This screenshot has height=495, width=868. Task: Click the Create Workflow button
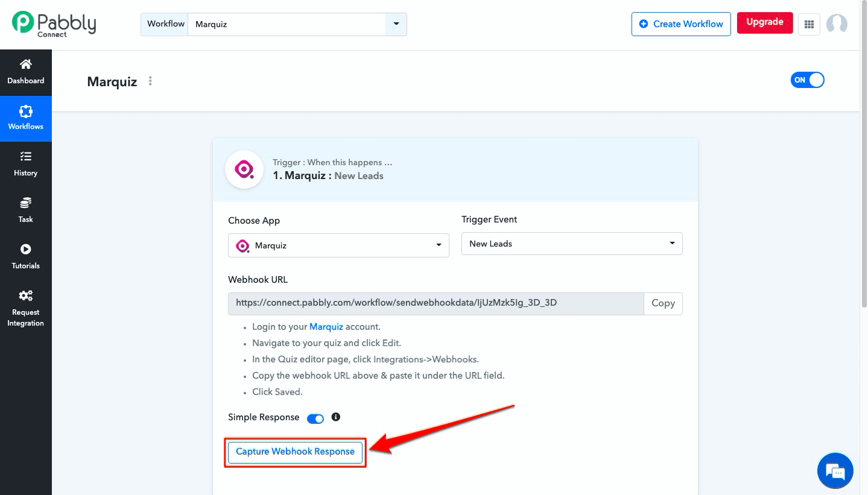point(681,24)
